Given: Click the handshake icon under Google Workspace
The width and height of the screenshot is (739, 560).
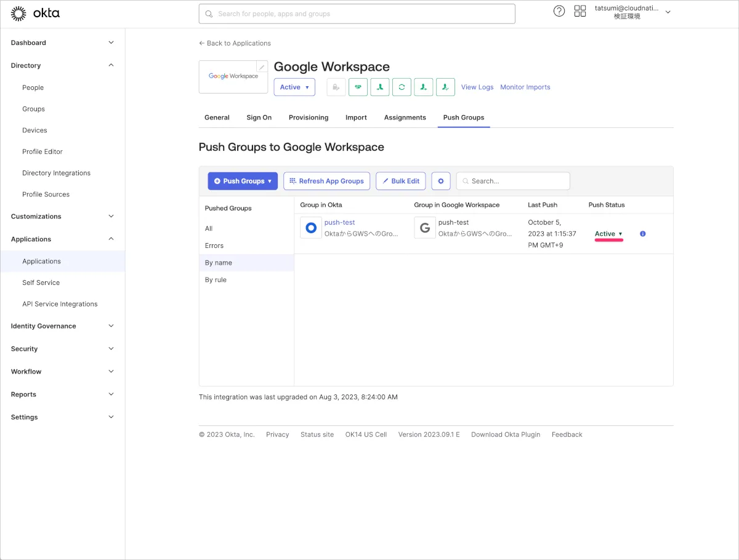Looking at the screenshot, I should click(358, 87).
